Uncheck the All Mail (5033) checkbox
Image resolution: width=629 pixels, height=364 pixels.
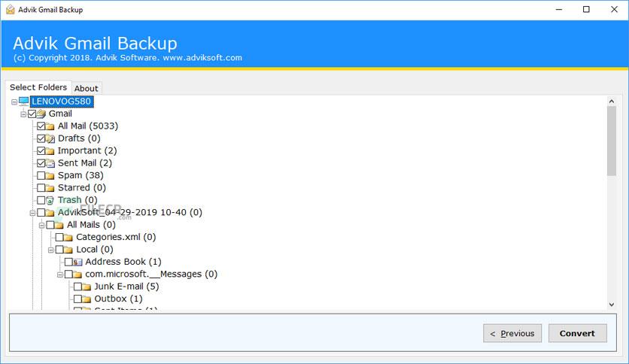(x=41, y=126)
